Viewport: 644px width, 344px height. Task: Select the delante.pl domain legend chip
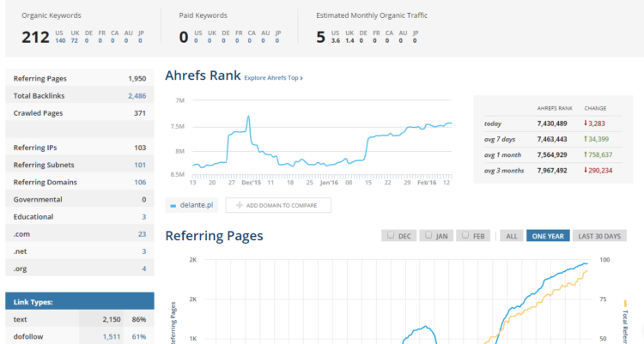click(x=191, y=205)
